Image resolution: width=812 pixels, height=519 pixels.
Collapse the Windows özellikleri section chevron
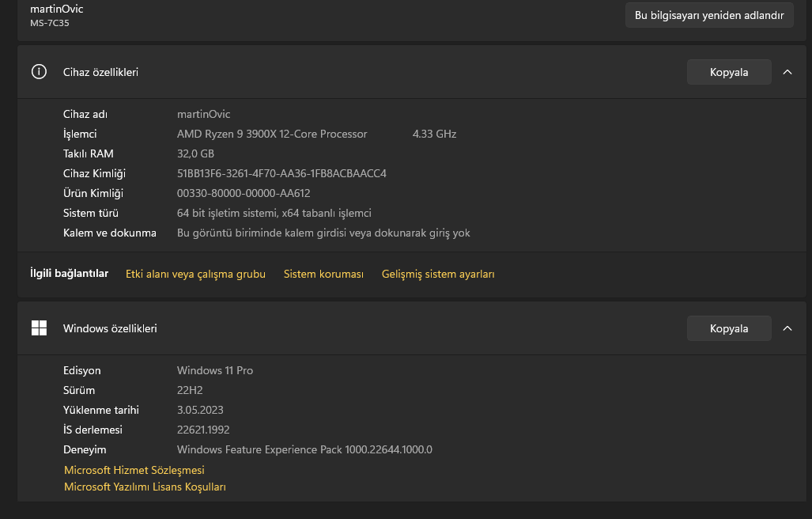point(787,328)
